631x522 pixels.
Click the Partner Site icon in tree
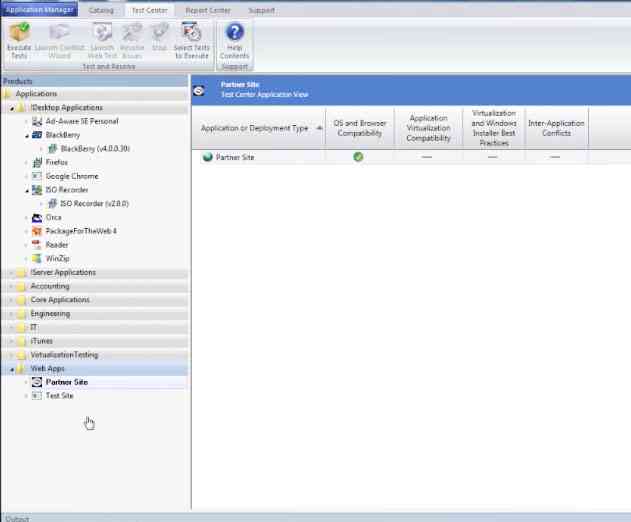pyautogui.click(x=37, y=382)
